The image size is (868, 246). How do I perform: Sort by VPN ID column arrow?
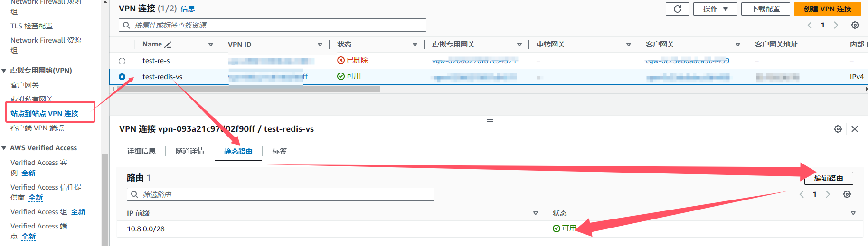[320, 45]
